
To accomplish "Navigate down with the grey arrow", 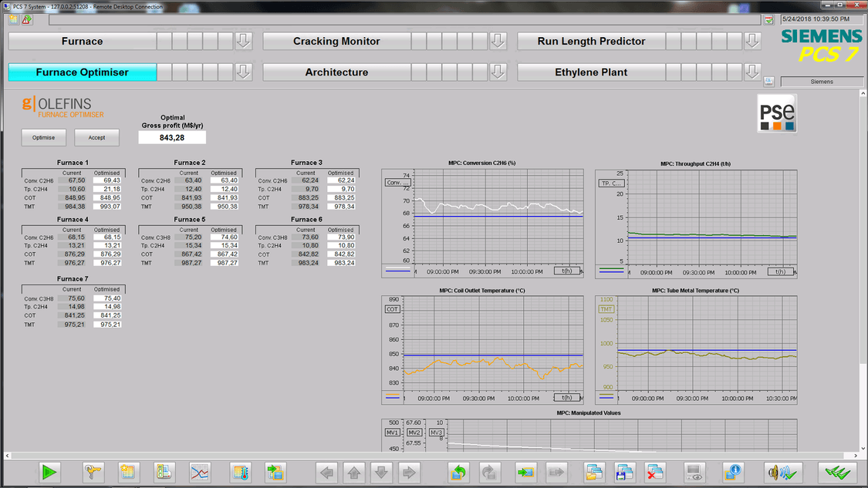I will 381,472.
